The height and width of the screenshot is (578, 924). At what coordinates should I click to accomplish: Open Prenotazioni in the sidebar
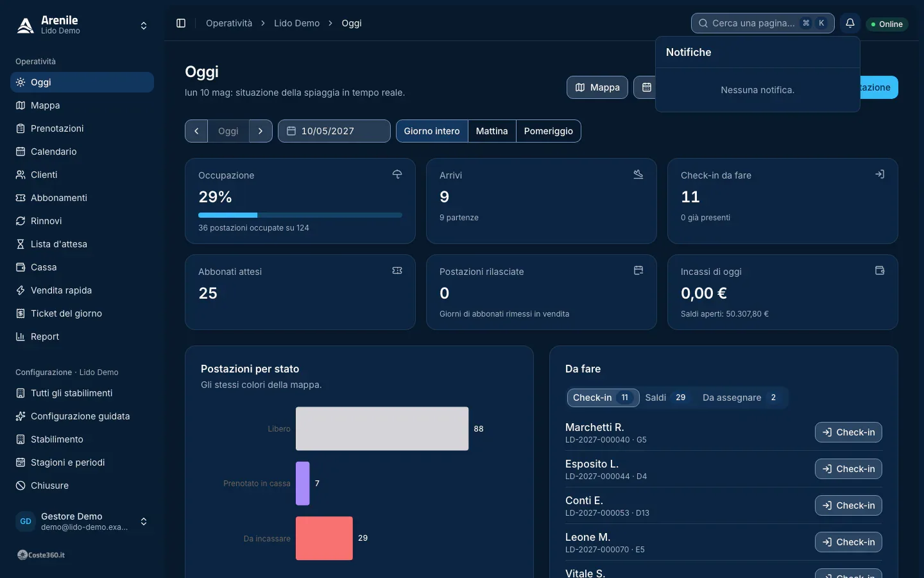(x=82, y=128)
